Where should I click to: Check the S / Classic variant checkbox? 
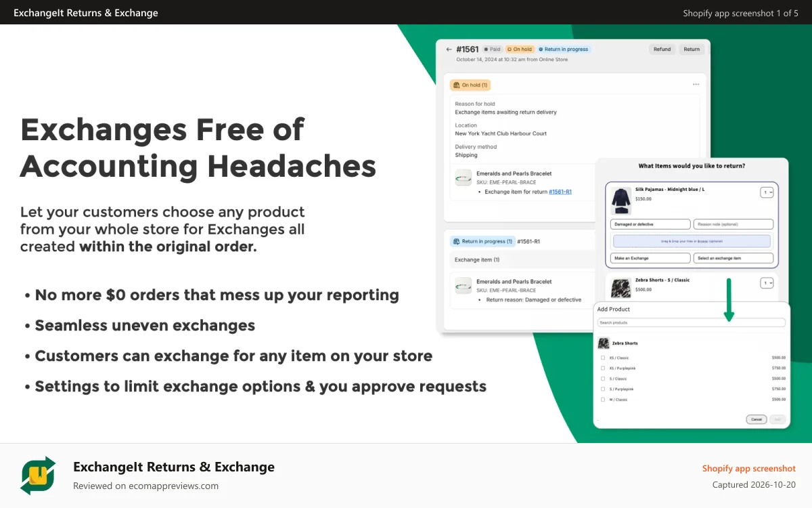[602, 379]
